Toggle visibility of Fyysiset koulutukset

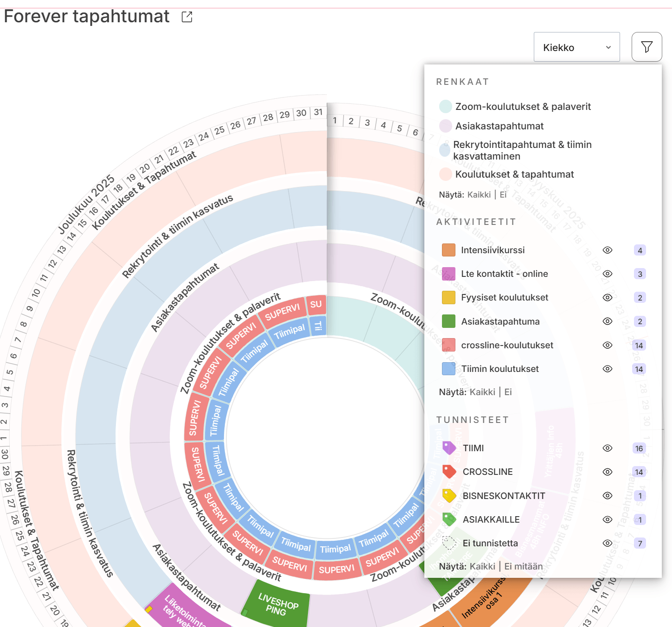tap(608, 297)
